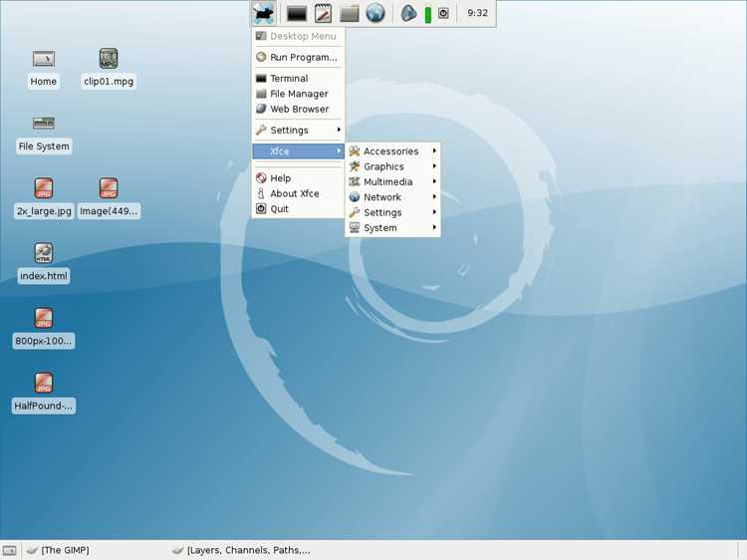Click the 9:32 clock on the panel
Screen dimensions: 747x560
point(477,13)
